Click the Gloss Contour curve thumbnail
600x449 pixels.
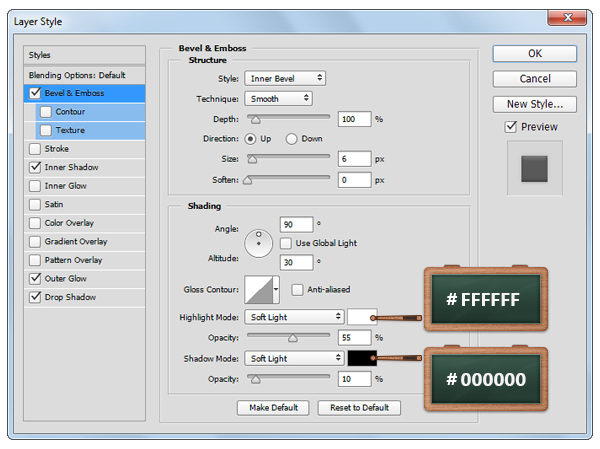(258, 290)
